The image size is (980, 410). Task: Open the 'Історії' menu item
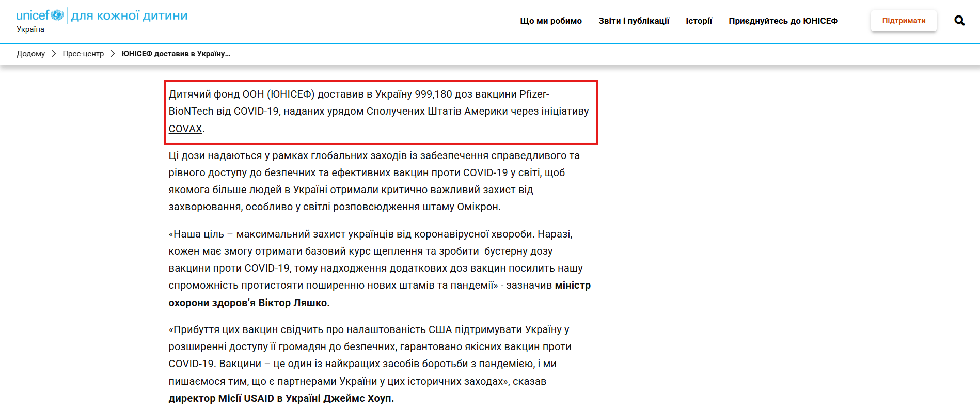699,21
